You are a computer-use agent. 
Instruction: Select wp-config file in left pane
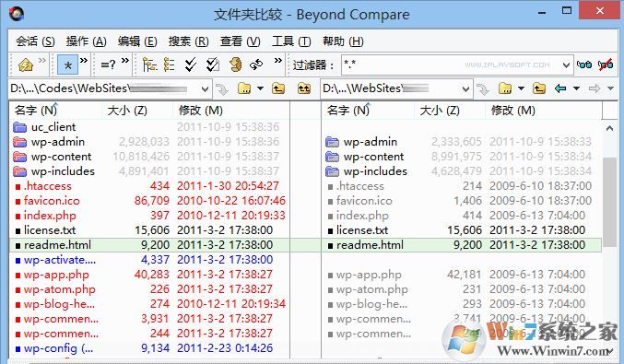click(x=58, y=348)
